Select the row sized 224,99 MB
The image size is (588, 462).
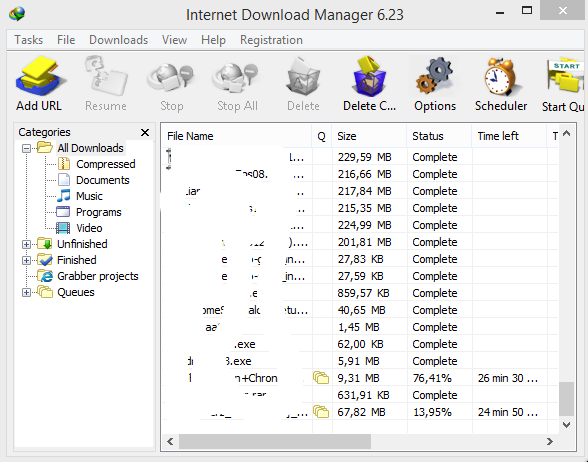click(361, 225)
